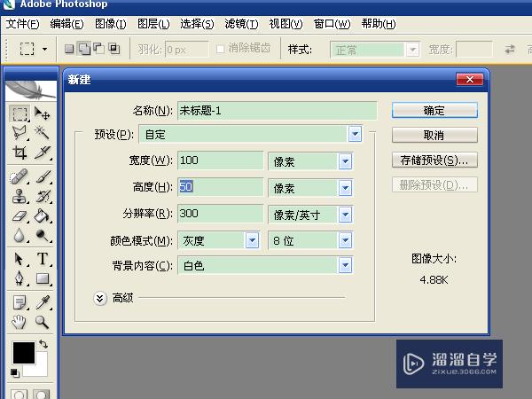Select the Brush tool

pyautogui.click(x=42, y=176)
